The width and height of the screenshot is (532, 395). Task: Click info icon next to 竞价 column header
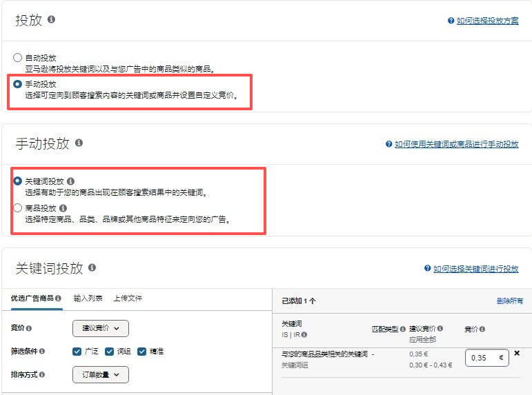[482, 329]
